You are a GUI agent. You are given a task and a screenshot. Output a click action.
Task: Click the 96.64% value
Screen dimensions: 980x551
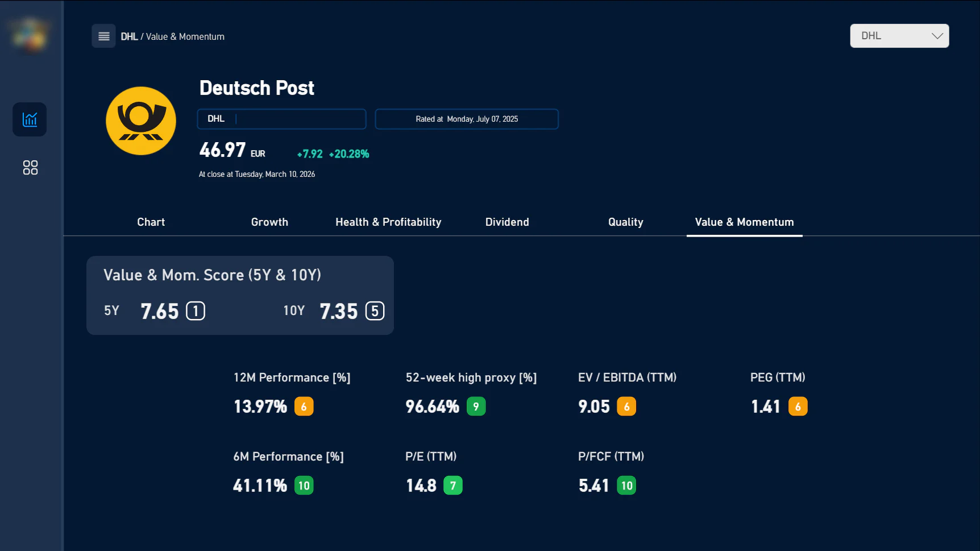click(x=432, y=407)
